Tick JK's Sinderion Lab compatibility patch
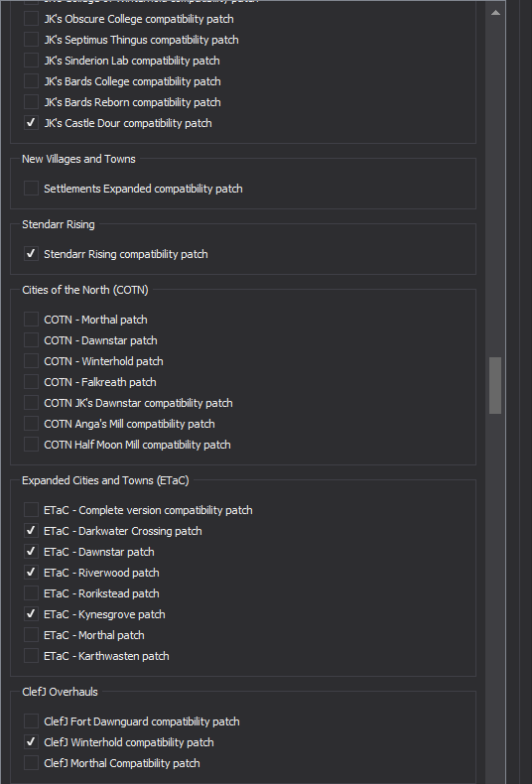This screenshot has width=532, height=784. pyautogui.click(x=31, y=61)
